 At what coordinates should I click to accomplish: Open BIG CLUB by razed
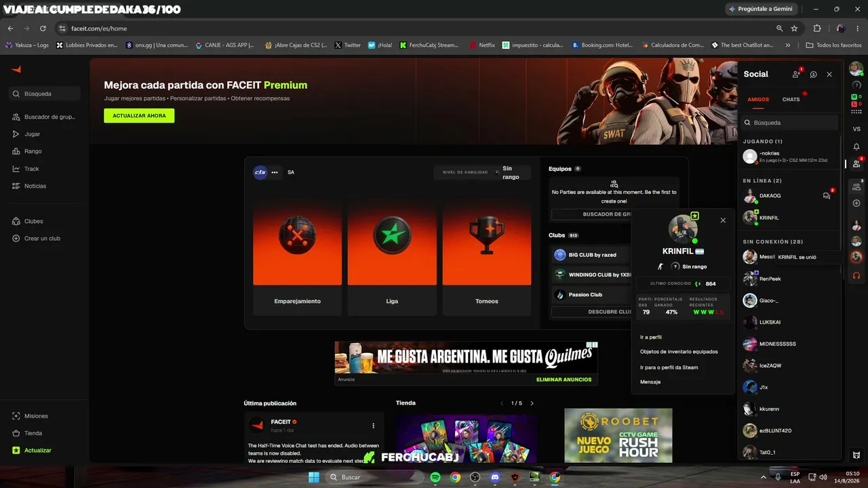click(x=592, y=255)
